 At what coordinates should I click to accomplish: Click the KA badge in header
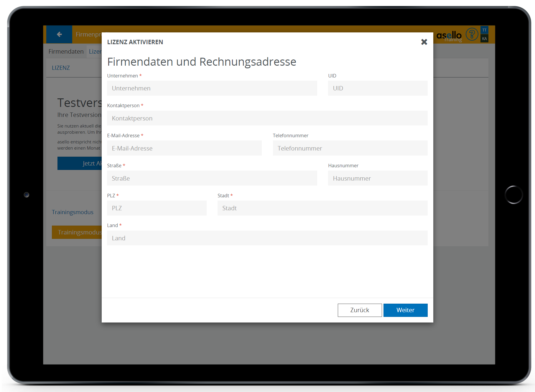pyautogui.click(x=484, y=39)
